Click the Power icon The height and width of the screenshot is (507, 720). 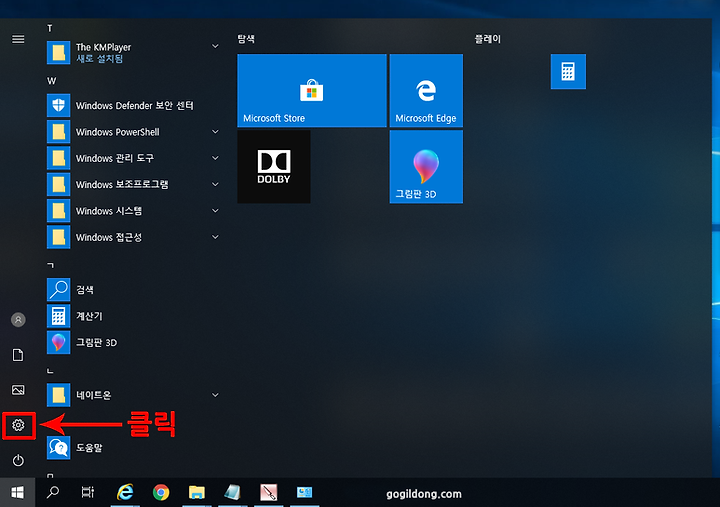(x=18, y=460)
